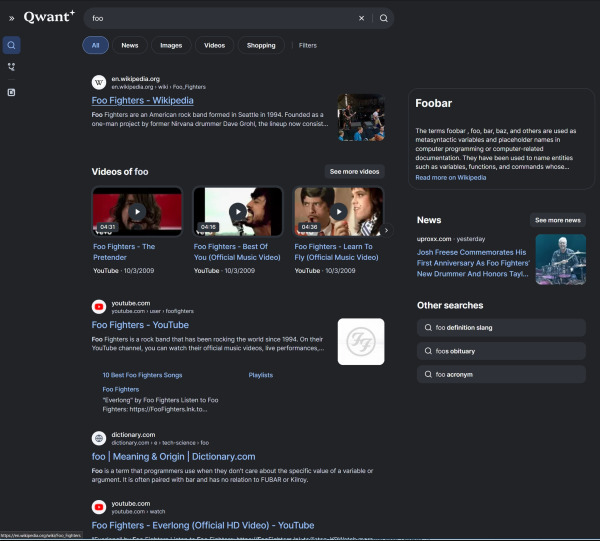Image resolution: width=600 pixels, height=541 pixels.
Task: Switch to the News tab
Action: pyautogui.click(x=130, y=45)
